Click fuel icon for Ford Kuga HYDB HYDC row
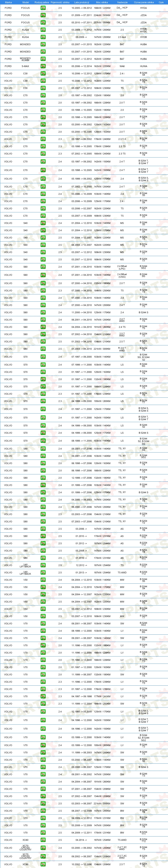 tap(43, 30)
